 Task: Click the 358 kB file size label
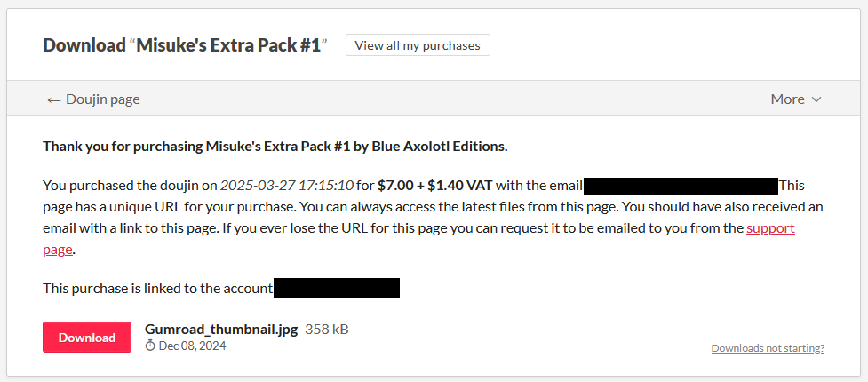pos(327,330)
